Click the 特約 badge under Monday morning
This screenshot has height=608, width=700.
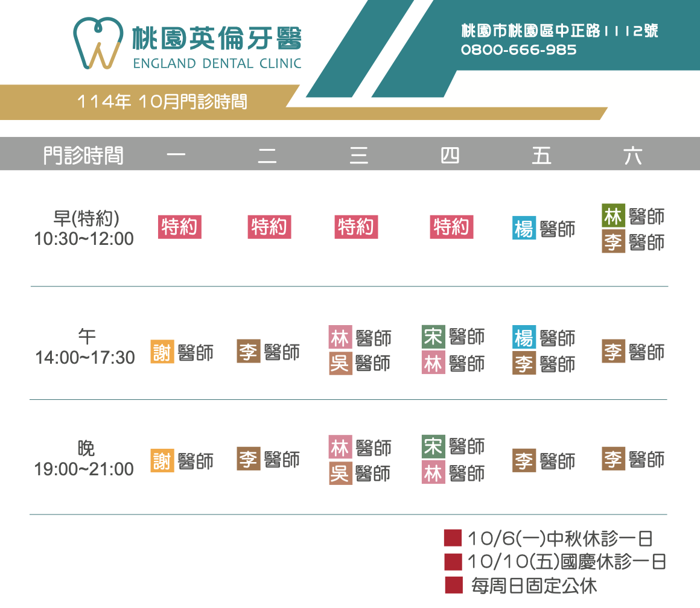pyautogui.click(x=180, y=227)
